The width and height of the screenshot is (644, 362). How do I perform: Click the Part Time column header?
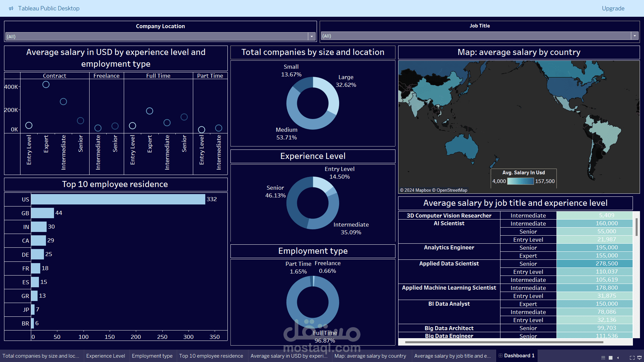point(210,76)
